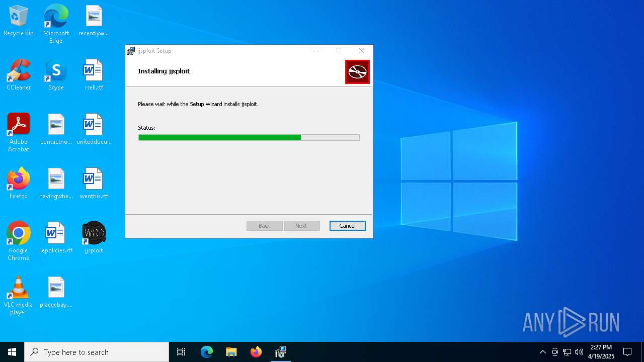Click the disabled Next button
This screenshot has height=362, width=644.
[301, 226]
